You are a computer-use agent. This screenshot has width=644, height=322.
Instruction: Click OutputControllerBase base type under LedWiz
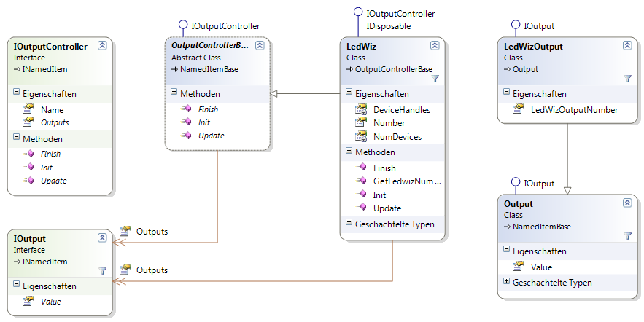(x=393, y=69)
